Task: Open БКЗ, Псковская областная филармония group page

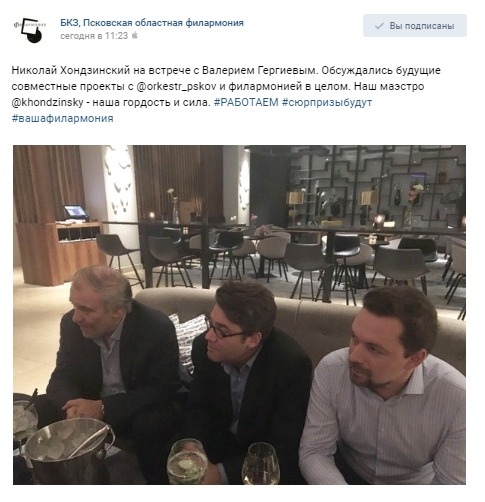Action: pos(152,23)
